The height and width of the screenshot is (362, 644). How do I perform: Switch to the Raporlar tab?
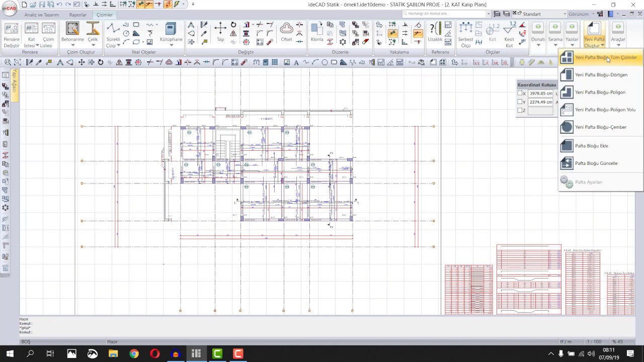click(x=78, y=15)
